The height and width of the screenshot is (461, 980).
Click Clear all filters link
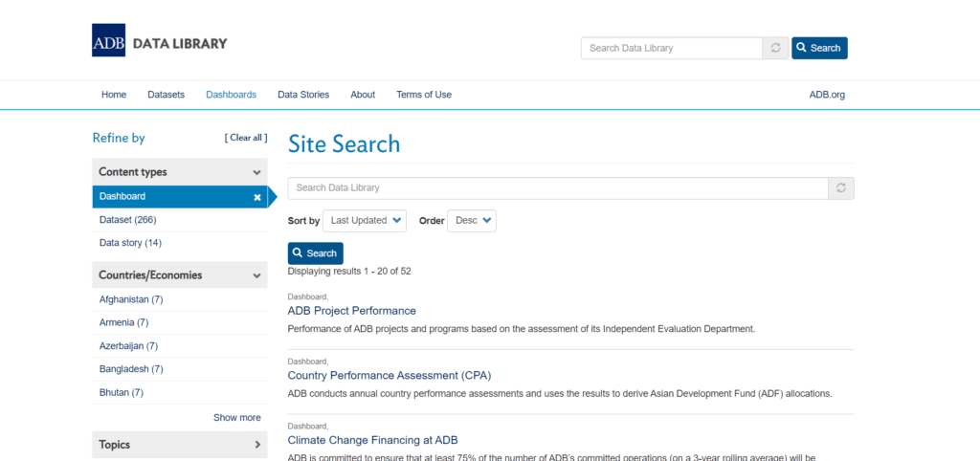pos(246,138)
